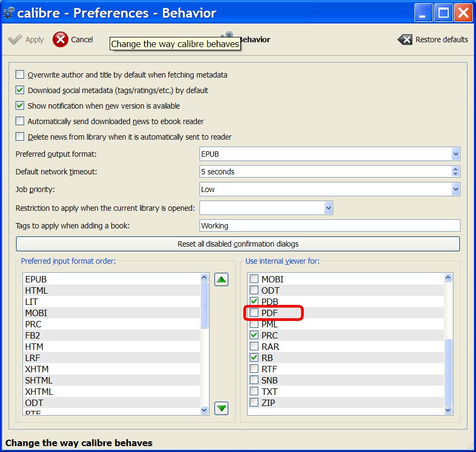Image resolution: width=476 pixels, height=452 pixels.
Task: Select HTML in input format order
Action: pyautogui.click(x=111, y=290)
